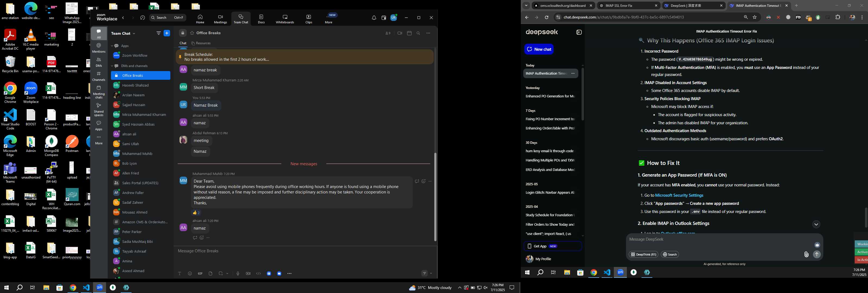Attach file in Zoom composer
This screenshot has height=293, width=868.
pyautogui.click(x=210, y=273)
